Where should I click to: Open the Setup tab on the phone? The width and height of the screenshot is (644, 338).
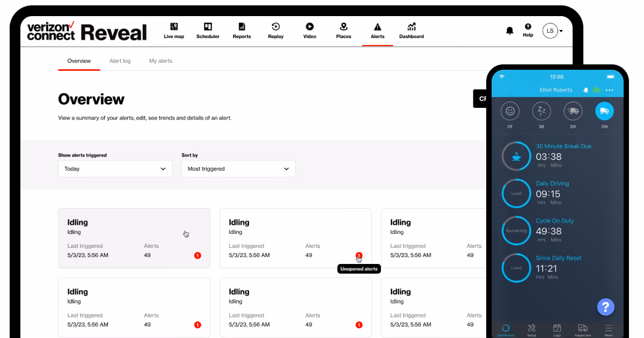[531, 330]
